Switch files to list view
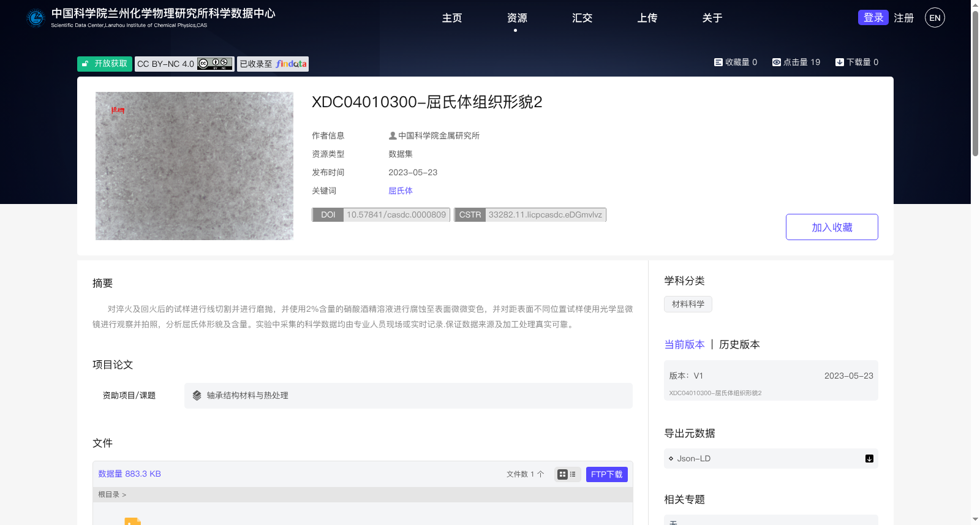This screenshot has width=980, height=525. coord(573,474)
